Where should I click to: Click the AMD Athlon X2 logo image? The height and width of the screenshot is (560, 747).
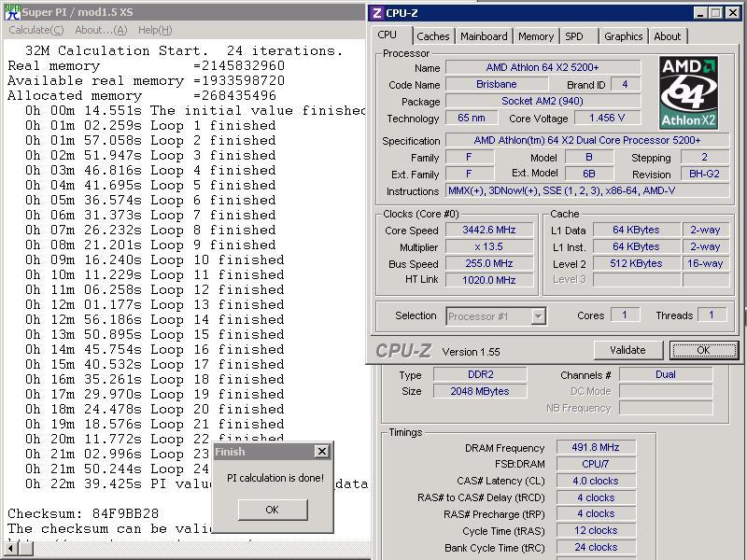[689, 92]
